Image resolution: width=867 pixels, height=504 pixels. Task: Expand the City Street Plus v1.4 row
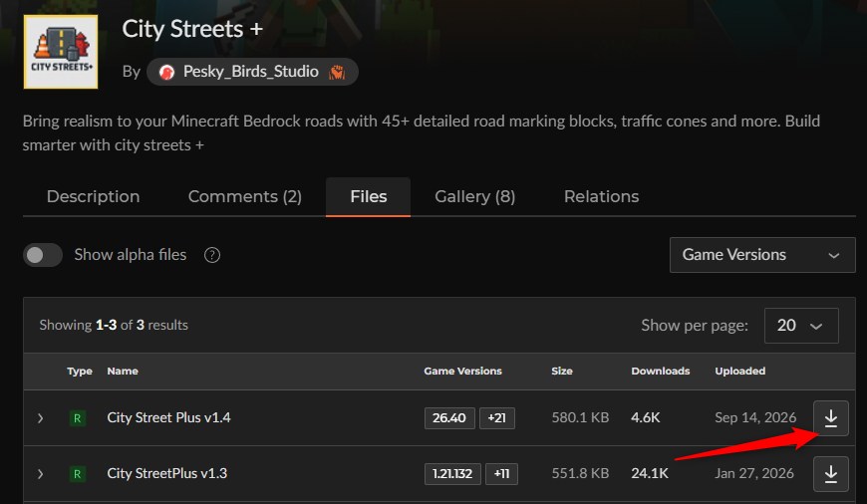point(41,418)
